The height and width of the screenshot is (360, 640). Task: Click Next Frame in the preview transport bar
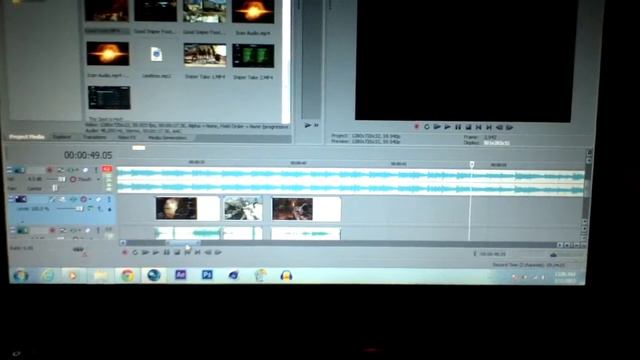tap(510, 127)
